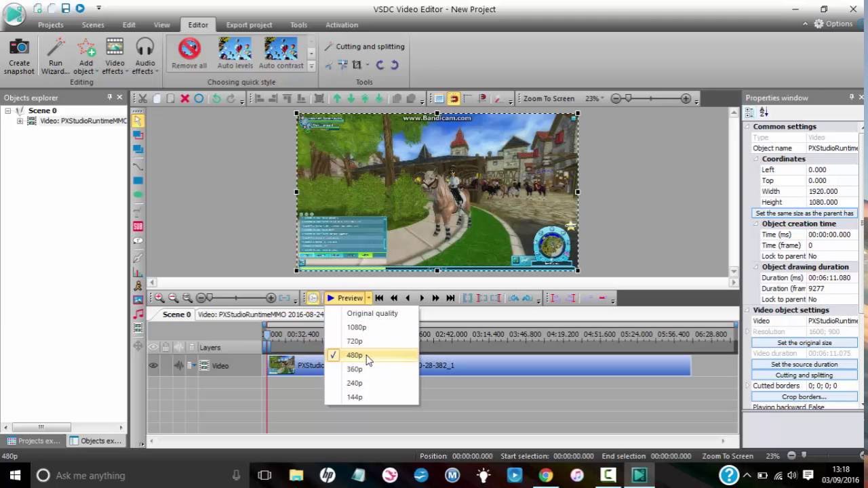Image resolution: width=868 pixels, height=488 pixels.
Task: Click the editor zoom slider handle
Action: coord(629,98)
